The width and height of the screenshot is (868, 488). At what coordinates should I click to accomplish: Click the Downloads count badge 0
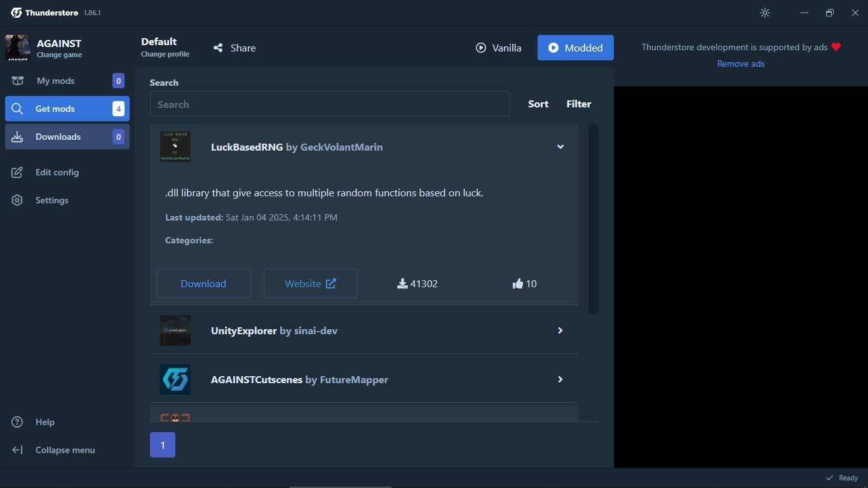click(118, 137)
